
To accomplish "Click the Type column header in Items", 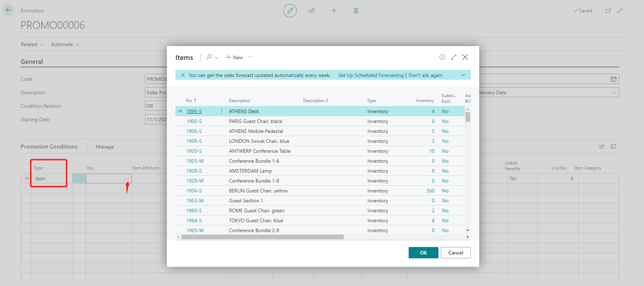I will pos(371,101).
